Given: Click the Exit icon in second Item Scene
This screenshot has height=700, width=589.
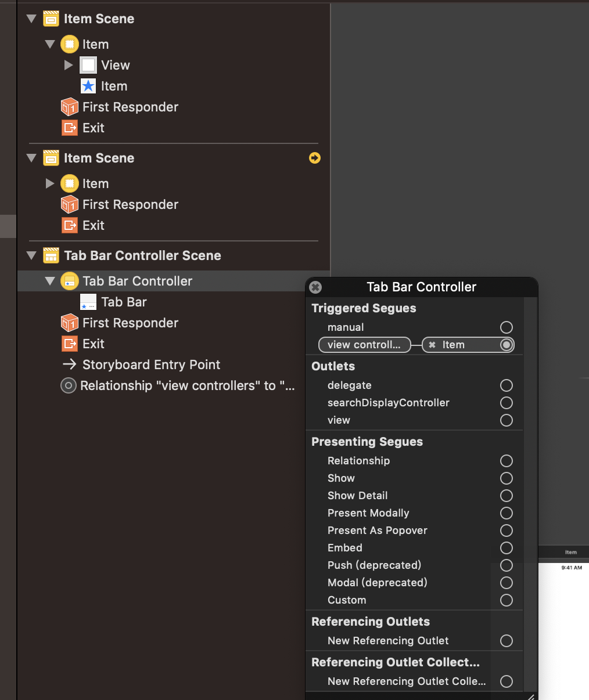Looking at the screenshot, I should [70, 225].
